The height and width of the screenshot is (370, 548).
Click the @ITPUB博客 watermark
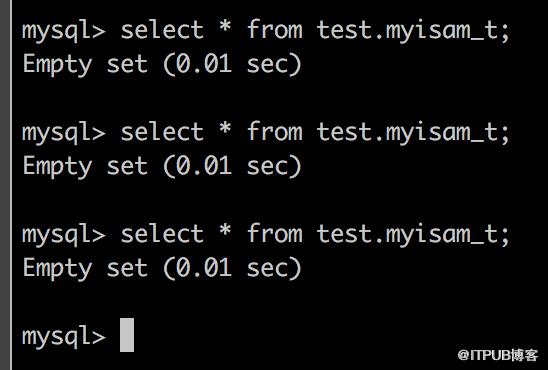coord(498,355)
